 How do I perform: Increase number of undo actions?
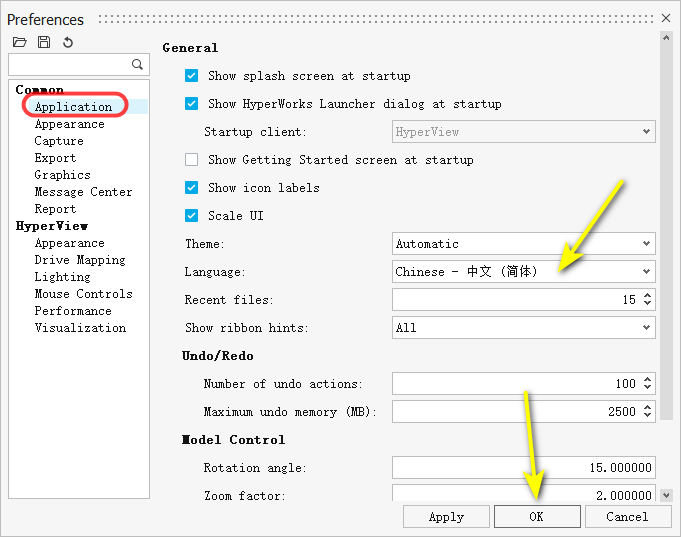tap(647, 379)
